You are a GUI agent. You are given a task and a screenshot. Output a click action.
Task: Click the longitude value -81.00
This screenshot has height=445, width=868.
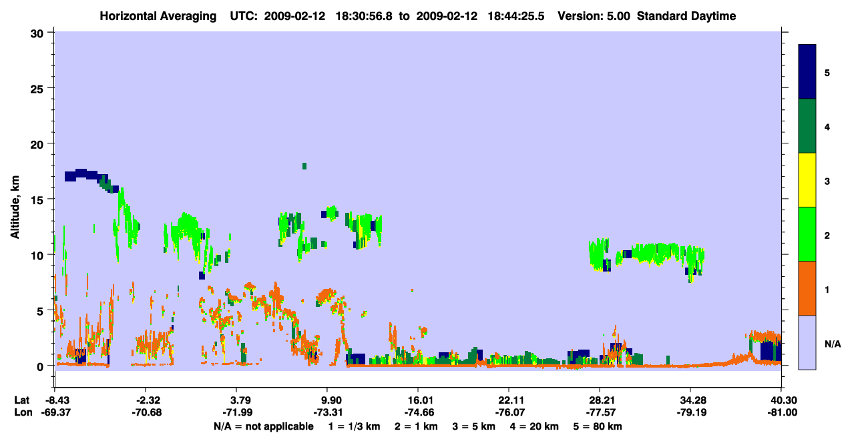pyautogui.click(x=781, y=412)
